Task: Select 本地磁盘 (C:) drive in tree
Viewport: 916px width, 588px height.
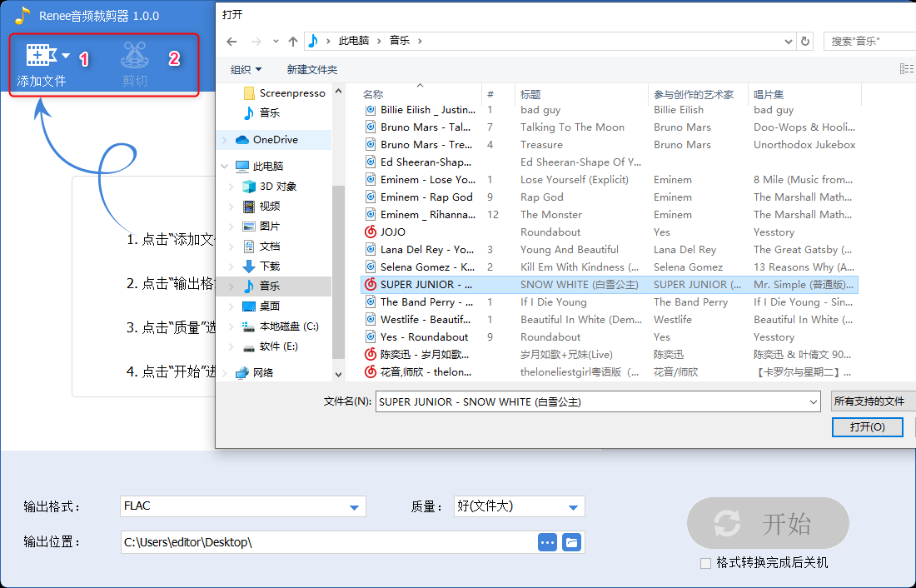Action: 281,326
